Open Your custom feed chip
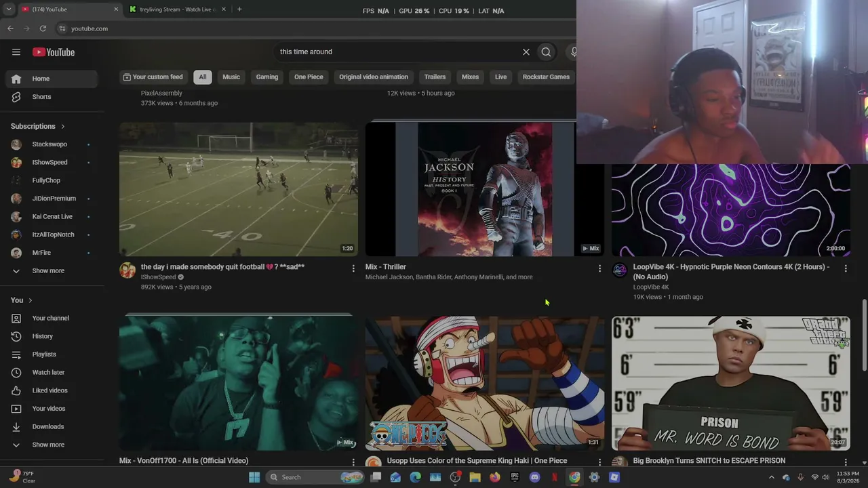Viewport: 868px width, 488px height. pyautogui.click(x=153, y=77)
